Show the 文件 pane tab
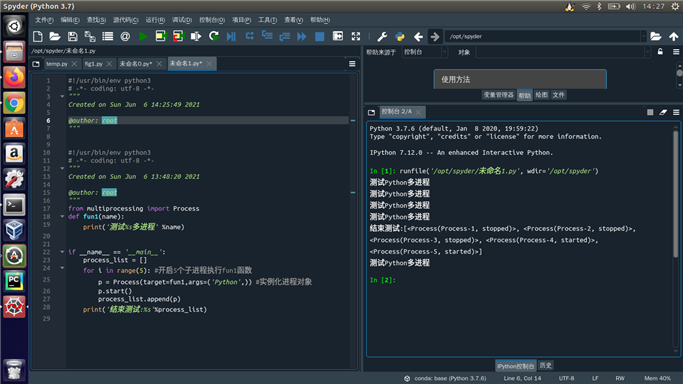 558,95
